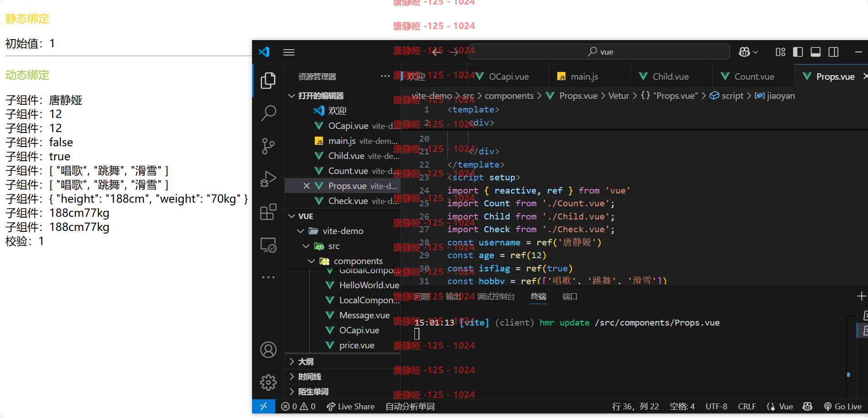Open the Search view in activity bar
Viewport: 868px width, 418px height.
[268, 113]
